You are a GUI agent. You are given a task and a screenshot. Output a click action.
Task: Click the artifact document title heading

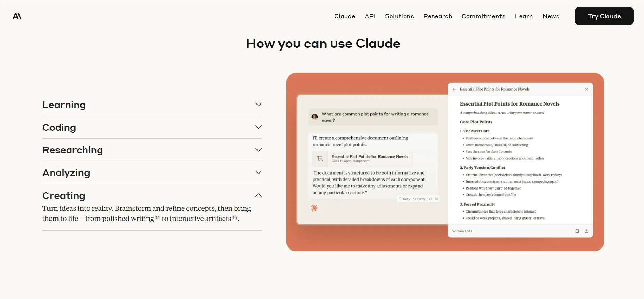click(509, 104)
